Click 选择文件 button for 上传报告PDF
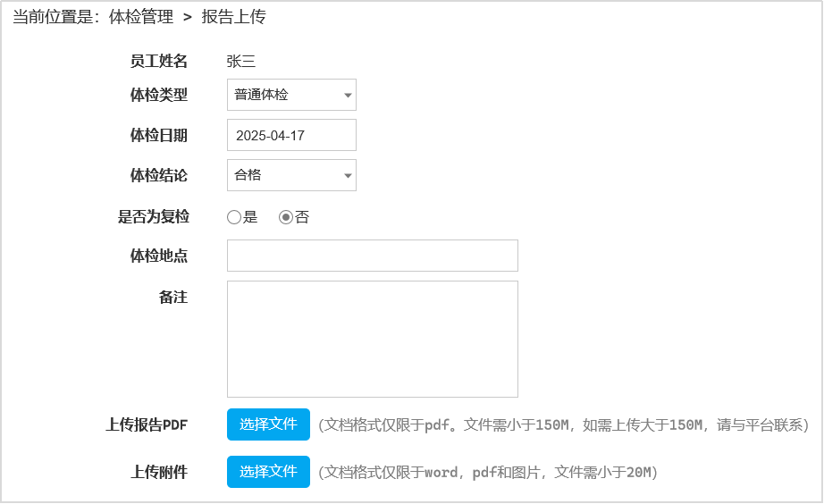 click(268, 424)
